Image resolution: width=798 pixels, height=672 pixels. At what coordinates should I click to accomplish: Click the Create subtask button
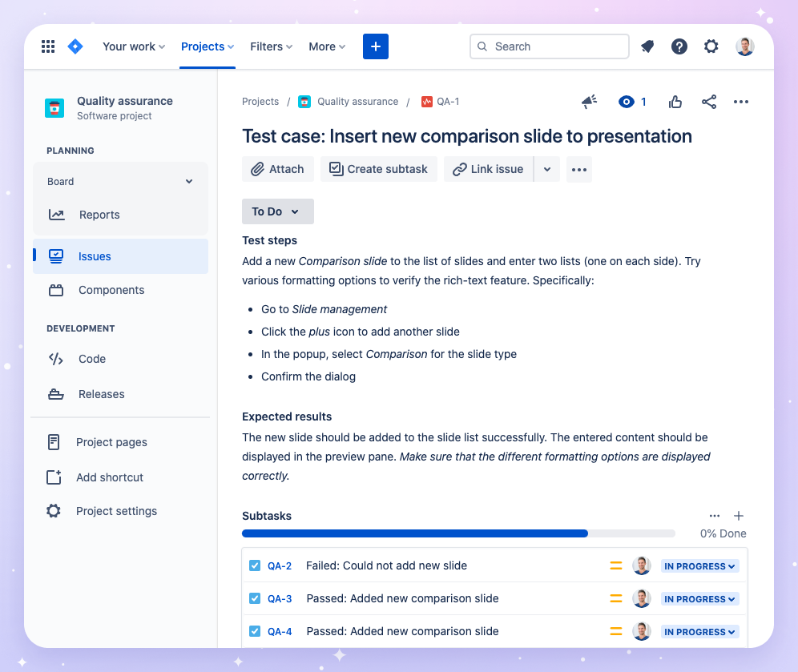pyautogui.click(x=379, y=169)
